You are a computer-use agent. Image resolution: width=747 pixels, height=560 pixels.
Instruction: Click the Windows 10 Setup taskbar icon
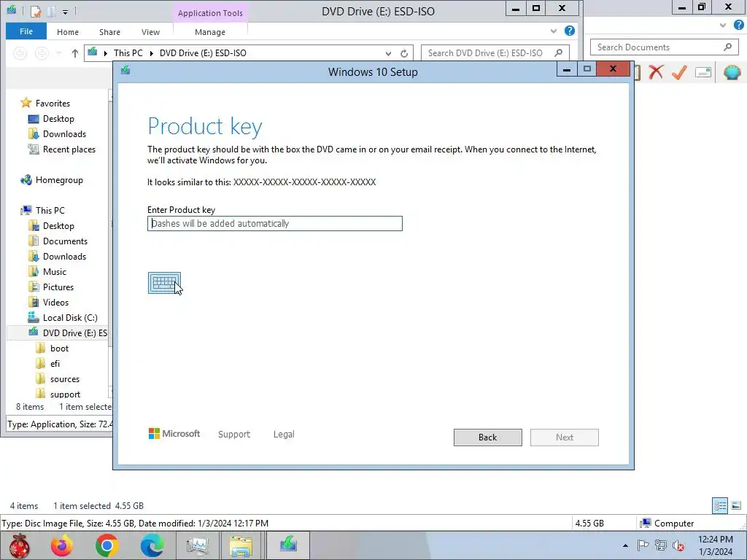[x=287, y=545]
